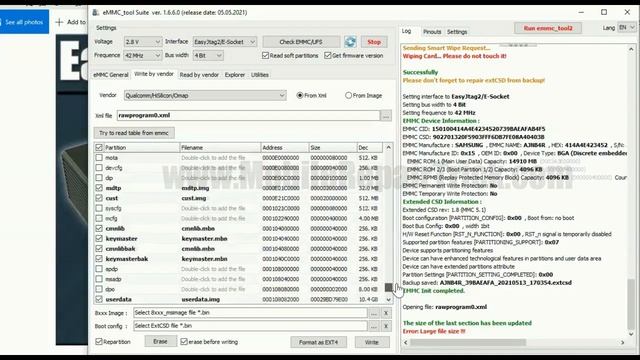Click the Erase button
Viewport: 640px width, 360px height.
(x=160, y=341)
